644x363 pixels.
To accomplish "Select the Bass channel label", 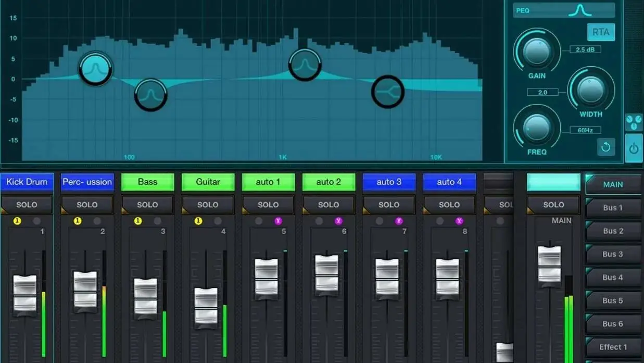I will [147, 182].
